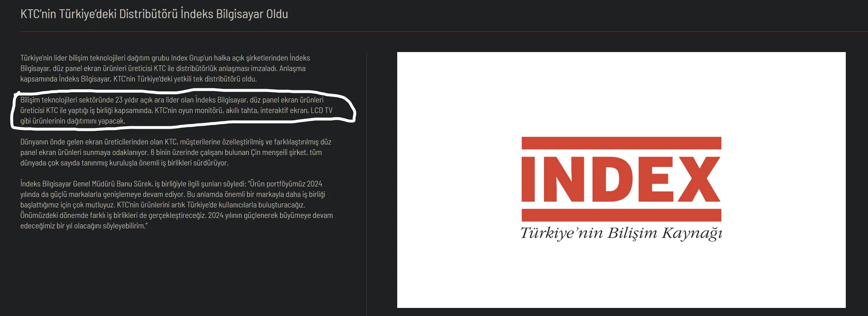This screenshot has height=316, width=868.
Task: Click the headline "KTC'nin Türkiye'deki Distribütörü İndeks Bilgisayar Oldu"
Action: pos(154,14)
